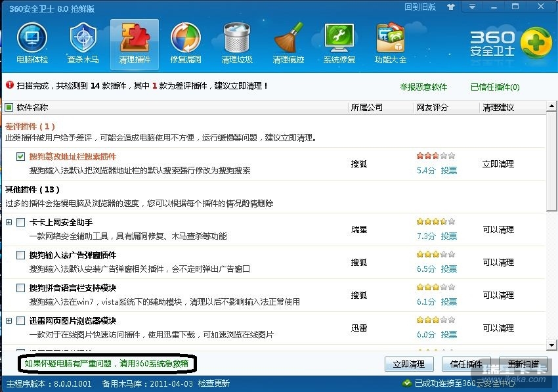Check the 搜狗输入法广告弹窗插件 checkbox
558x392 pixels.
[x=20, y=255]
